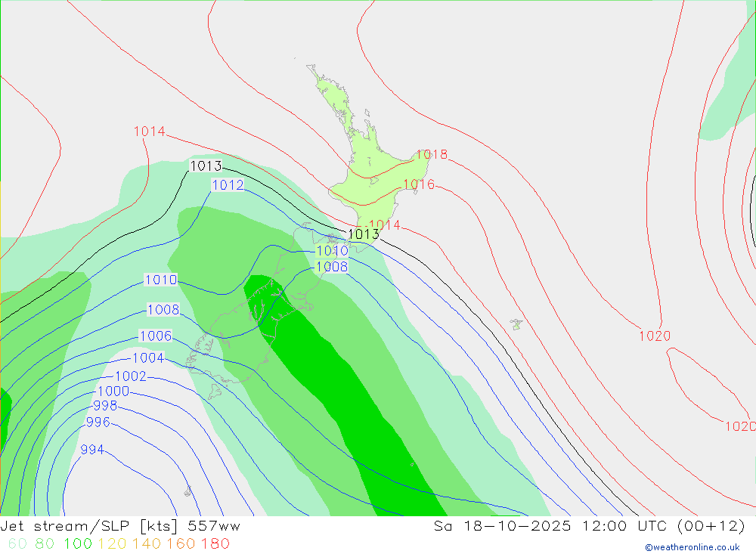Click the green legend value 100
Viewport: 756px width, 554px height.
pos(78,544)
